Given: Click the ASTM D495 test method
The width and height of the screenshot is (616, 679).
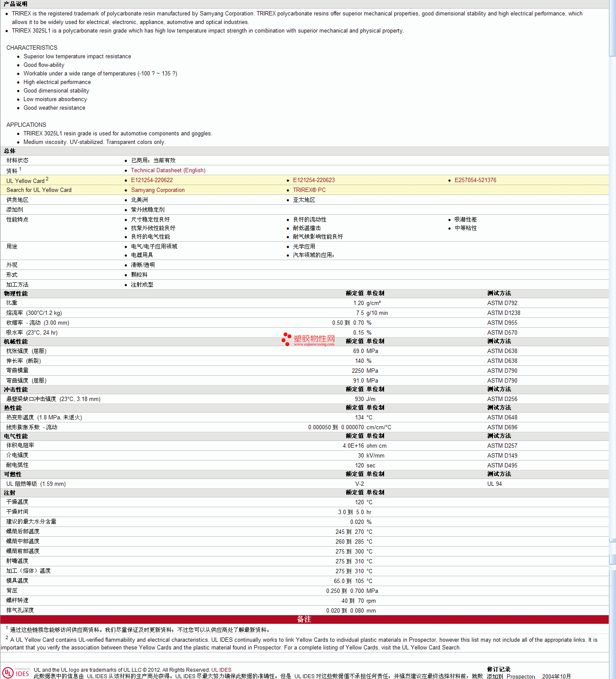Looking at the screenshot, I should [502, 466].
